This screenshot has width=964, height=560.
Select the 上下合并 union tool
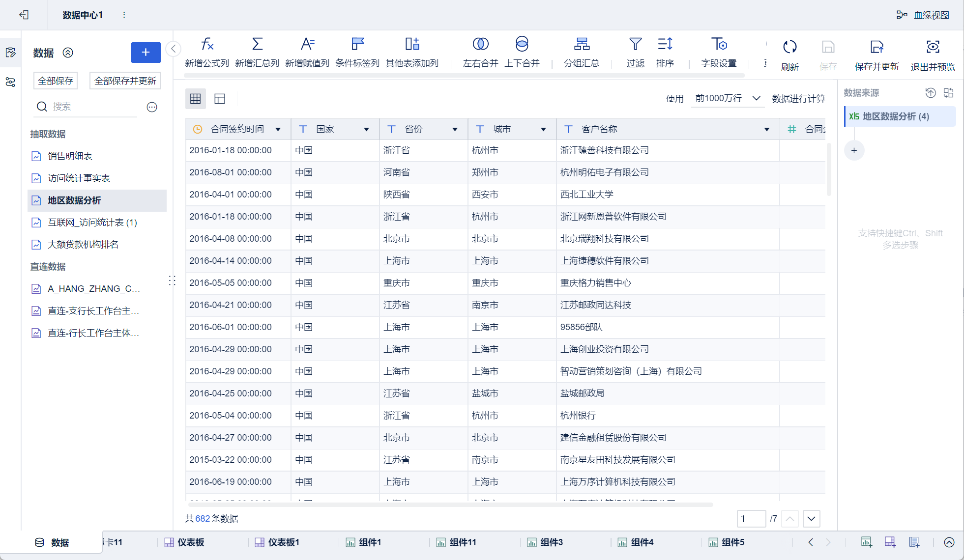click(522, 45)
